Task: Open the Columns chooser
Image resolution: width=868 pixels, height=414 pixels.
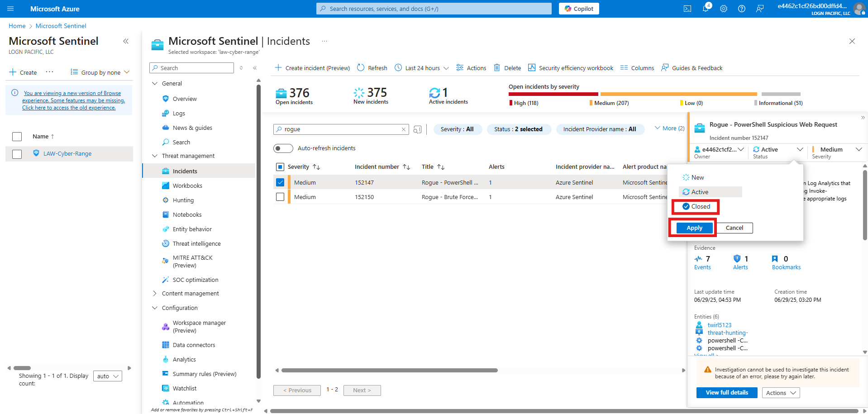Action: pos(637,68)
